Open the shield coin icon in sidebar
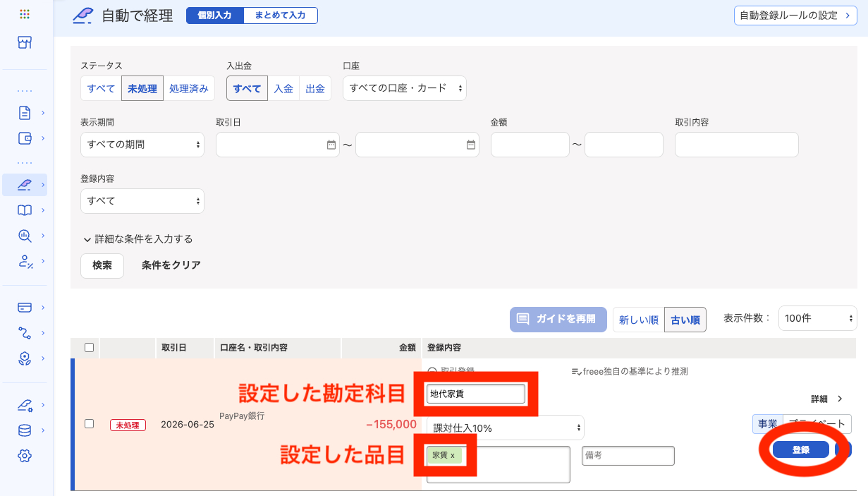This screenshot has height=496, width=868. (25, 358)
